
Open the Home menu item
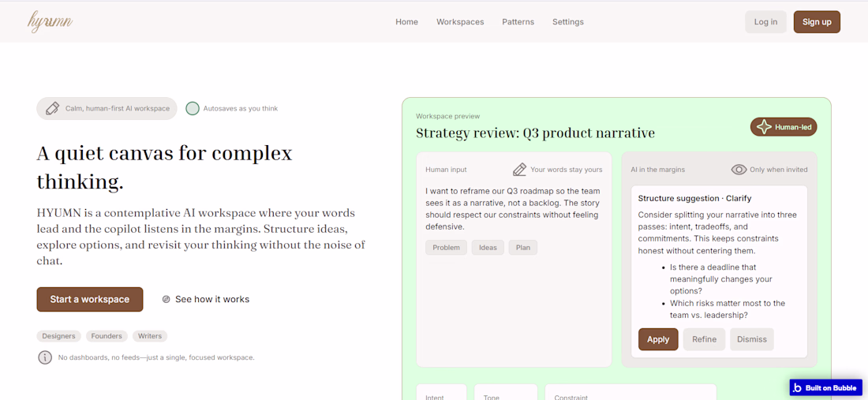[406, 22]
